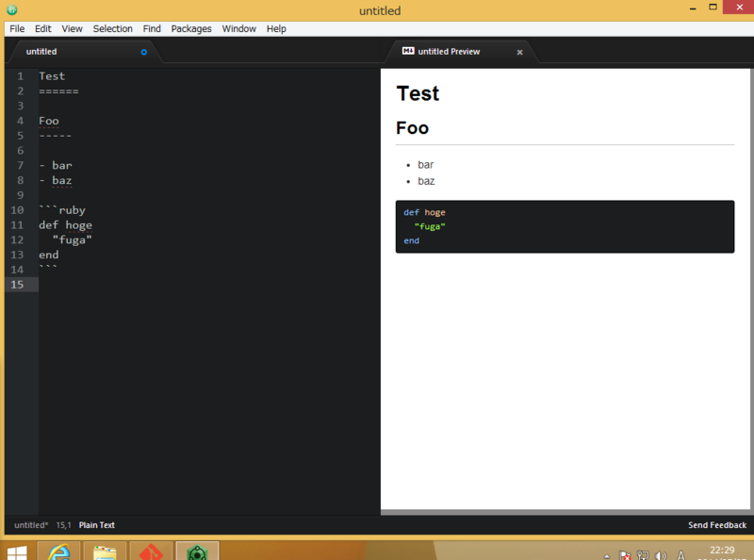Open the Help menu
This screenshot has height=560, width=754.
pos(276,29)
